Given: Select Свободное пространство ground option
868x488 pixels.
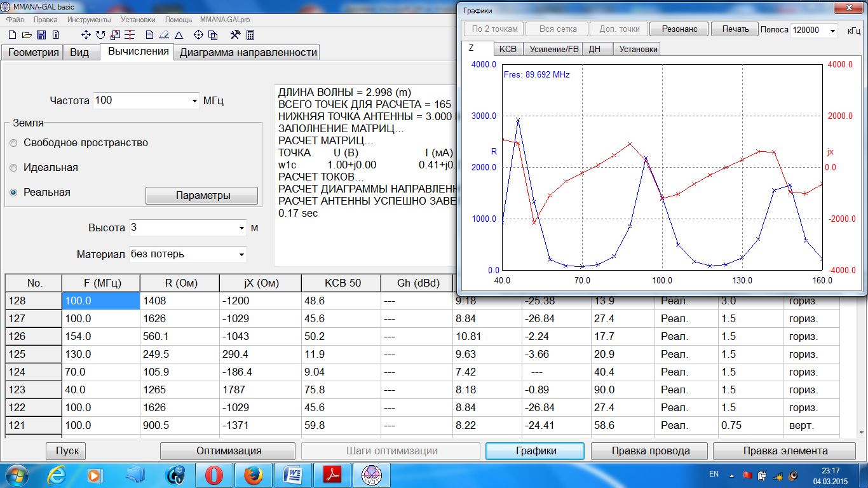Looking at the screenshot, I should 14,143.
